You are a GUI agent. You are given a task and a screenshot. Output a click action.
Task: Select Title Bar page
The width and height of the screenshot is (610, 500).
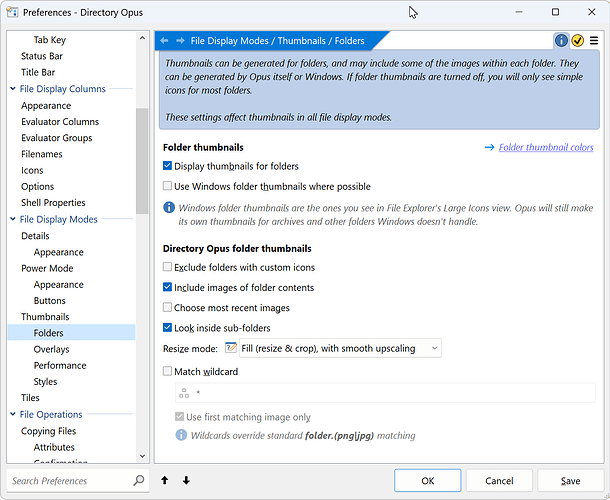point(38,72)
